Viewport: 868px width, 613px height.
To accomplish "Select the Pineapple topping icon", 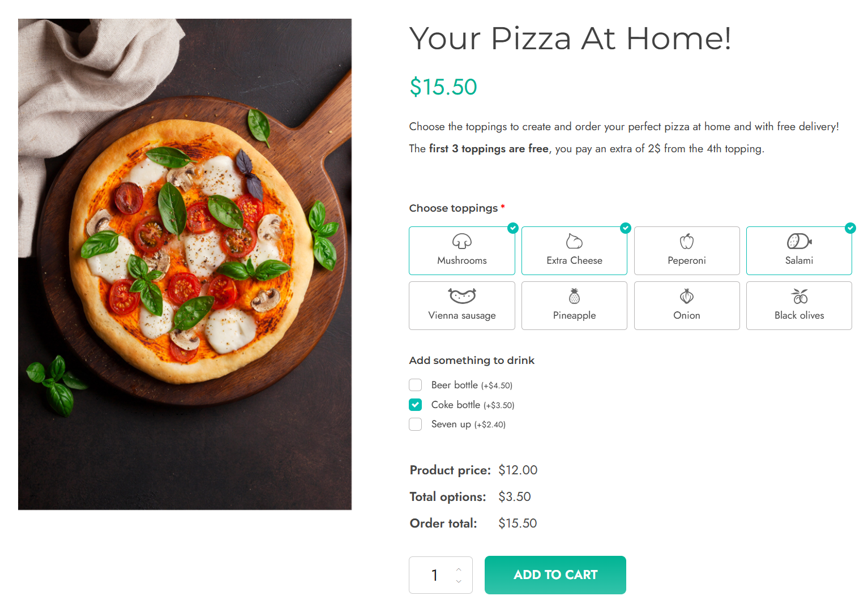I will click(574, 297).
